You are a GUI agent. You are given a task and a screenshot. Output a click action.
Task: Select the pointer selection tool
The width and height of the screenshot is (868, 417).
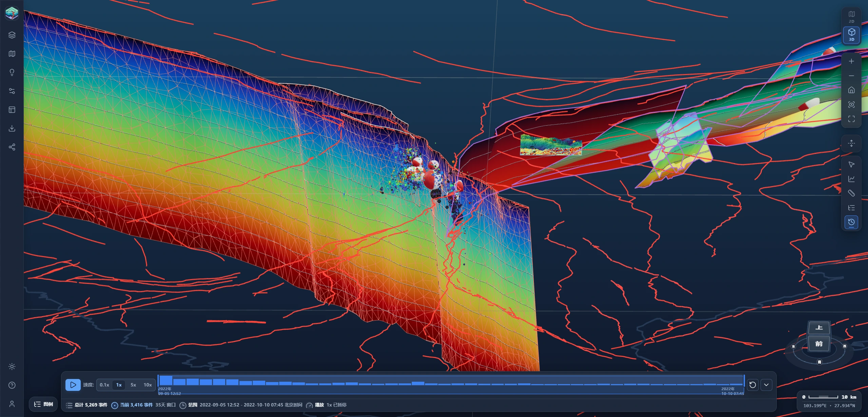851,165
